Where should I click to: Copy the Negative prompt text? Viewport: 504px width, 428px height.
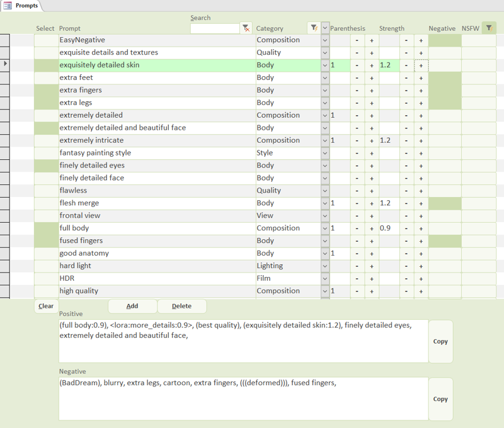coord(440,399)
